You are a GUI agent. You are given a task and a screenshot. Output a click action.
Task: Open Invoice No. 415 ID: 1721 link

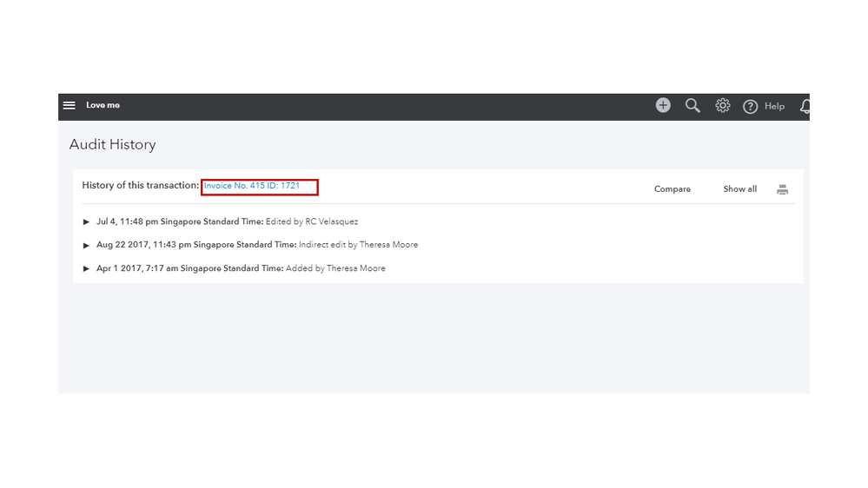252,186
